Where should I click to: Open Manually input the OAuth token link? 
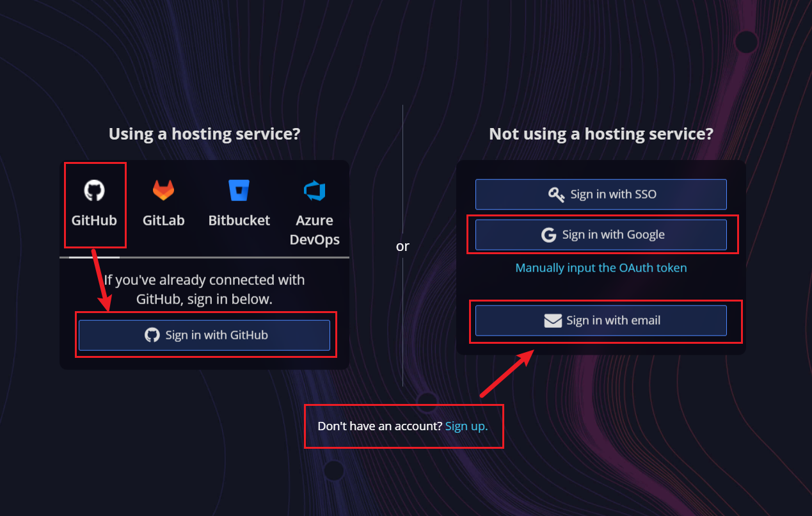click(x=601, y=268)
